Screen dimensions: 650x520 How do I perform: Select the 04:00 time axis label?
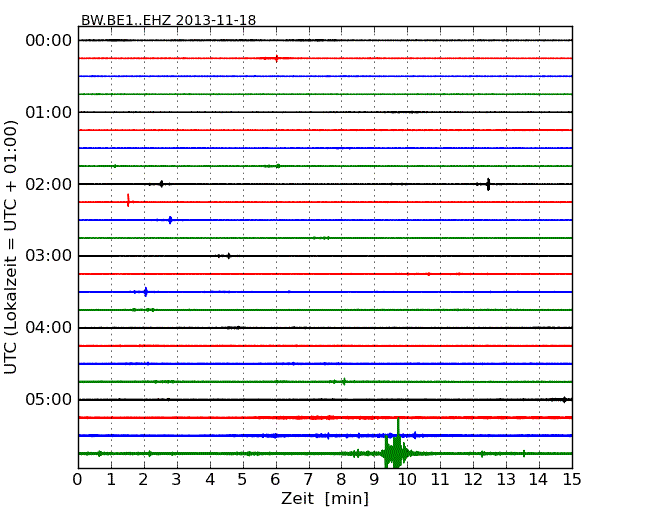point(49,328)
